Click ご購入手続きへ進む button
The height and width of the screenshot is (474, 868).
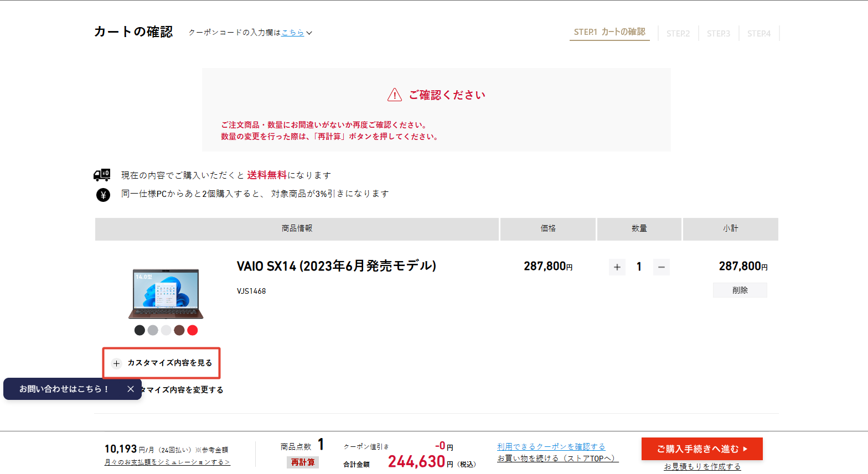[702, 449]
